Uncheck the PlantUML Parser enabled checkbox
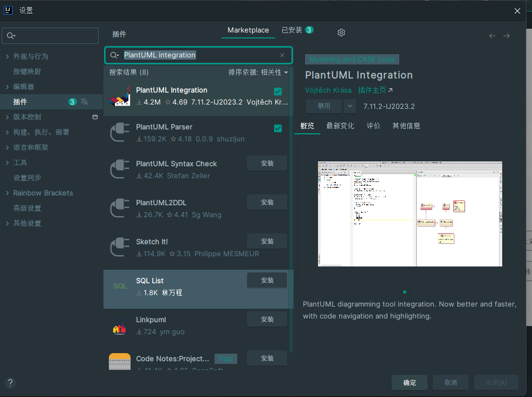This screenshot has width=532, height=397. 278,128
